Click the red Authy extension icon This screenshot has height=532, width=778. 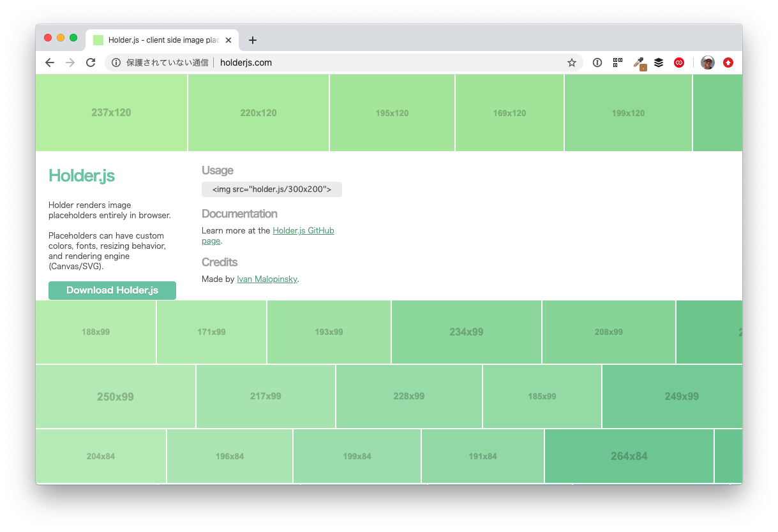coord(679,63)
